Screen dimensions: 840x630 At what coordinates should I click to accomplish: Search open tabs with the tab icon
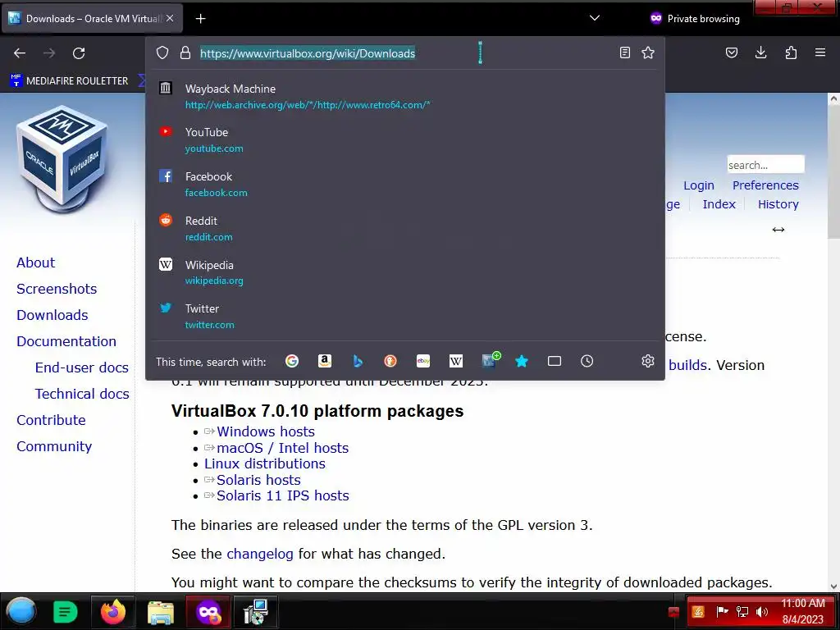point(555,361)
